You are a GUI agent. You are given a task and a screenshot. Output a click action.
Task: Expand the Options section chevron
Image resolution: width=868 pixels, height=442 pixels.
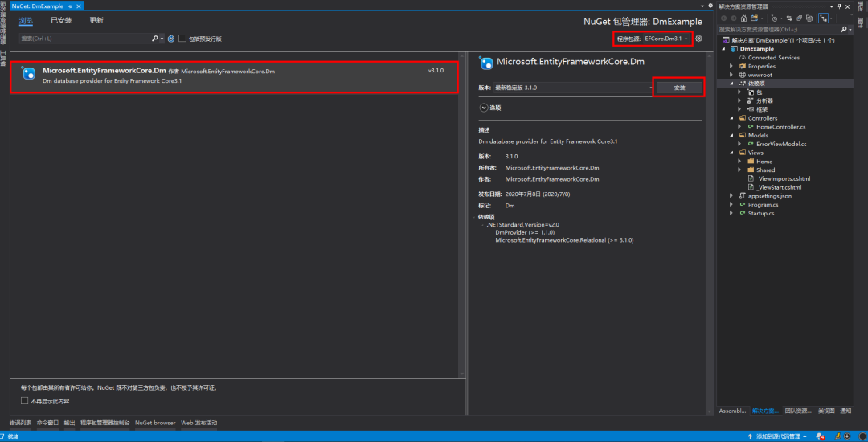pyautogui.click(x=484, y=108)
